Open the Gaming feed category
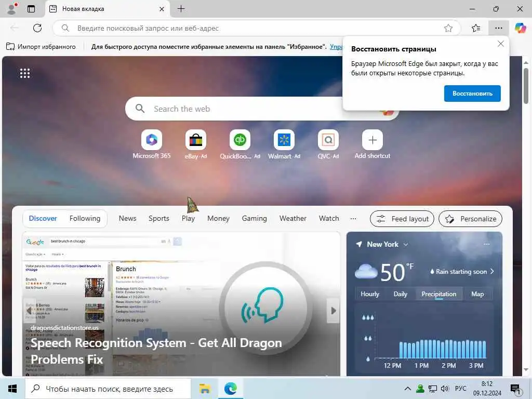The image size is (532, 399). [254, 219]
